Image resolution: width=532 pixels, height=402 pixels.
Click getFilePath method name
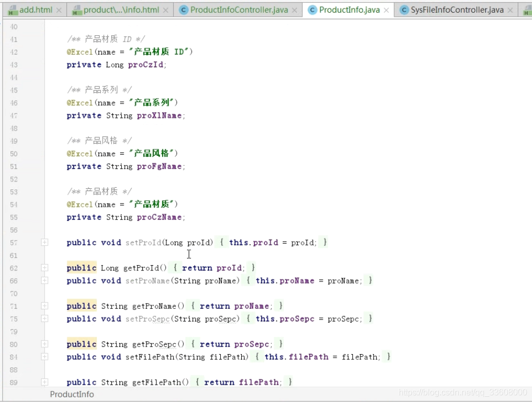click(x=157, y=383)
